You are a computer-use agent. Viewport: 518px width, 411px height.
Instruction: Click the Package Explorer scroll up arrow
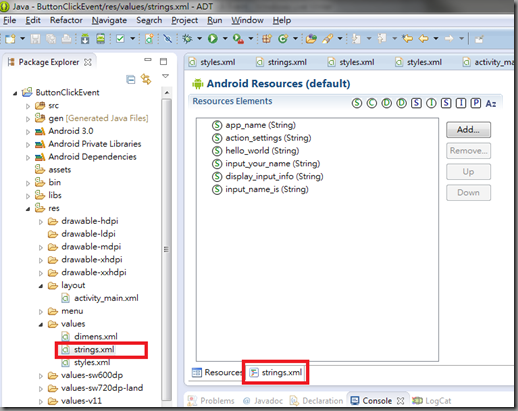166,92
